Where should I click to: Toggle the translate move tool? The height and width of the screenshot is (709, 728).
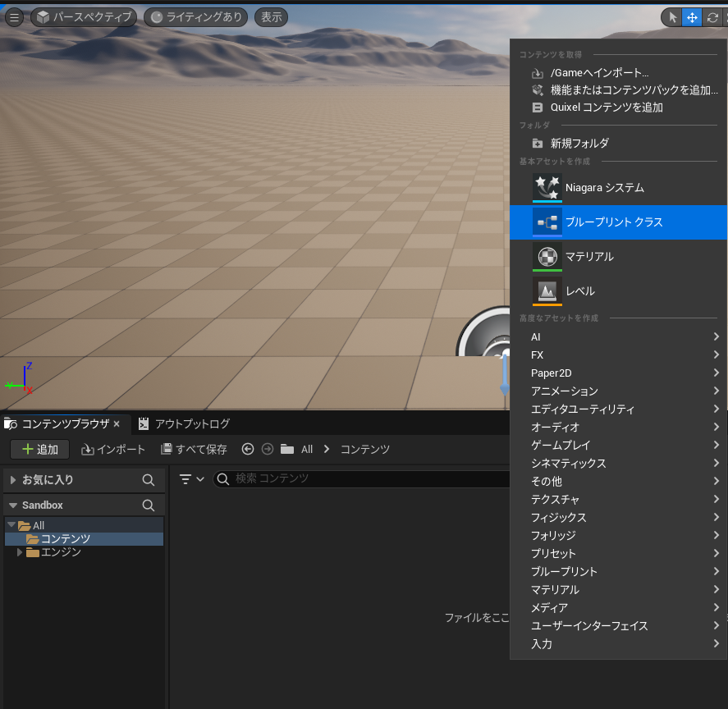[x=692, y=17]
